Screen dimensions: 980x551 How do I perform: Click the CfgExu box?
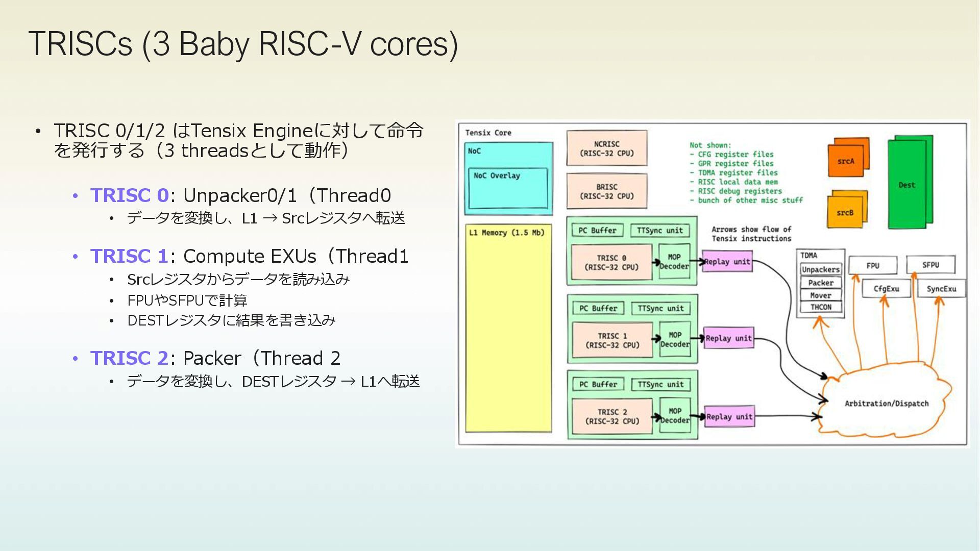[x=886, y=289]
